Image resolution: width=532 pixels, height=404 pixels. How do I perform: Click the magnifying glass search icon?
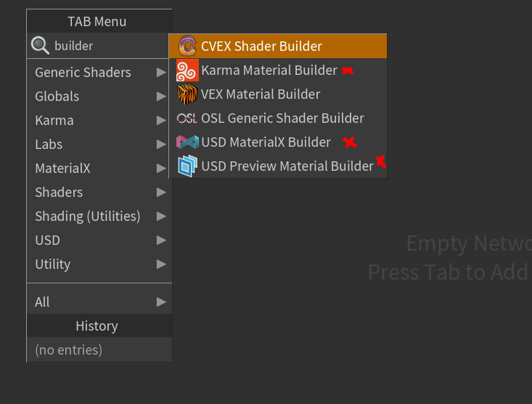click(40, 46)
